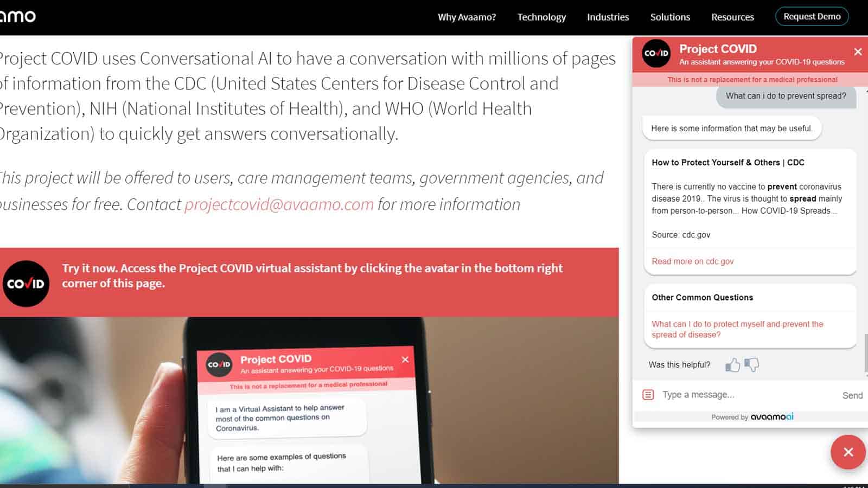868x488 pixels.
Task: Click 'Here is some information that may be useful' bubble
Action: point(732,129)
